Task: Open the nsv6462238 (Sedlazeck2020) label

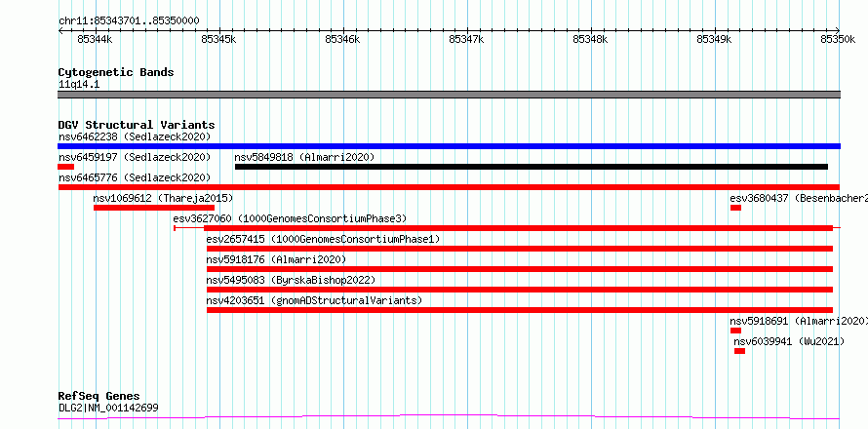Action: 135,136
